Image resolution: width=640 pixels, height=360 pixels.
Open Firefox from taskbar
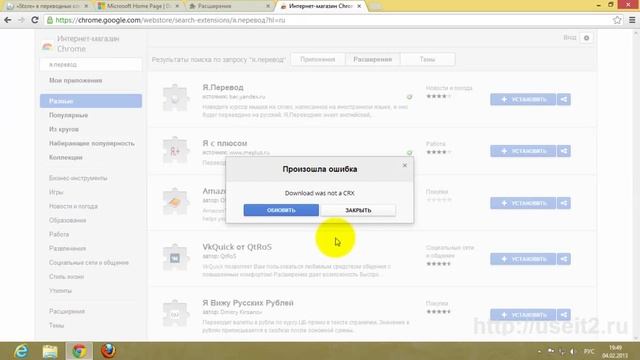click(x=108, y=351)
